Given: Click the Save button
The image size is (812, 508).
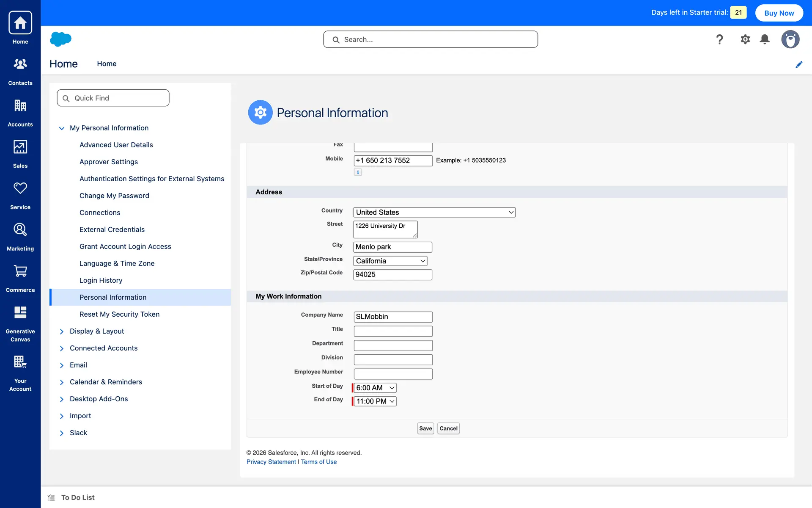Looking at the screenshot, I should (425, 428).
